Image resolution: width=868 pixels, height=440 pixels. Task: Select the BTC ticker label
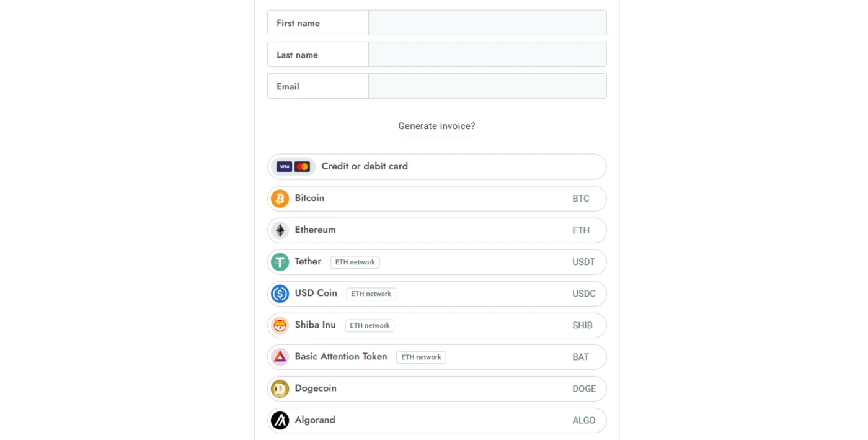click(x=581, y=199)
